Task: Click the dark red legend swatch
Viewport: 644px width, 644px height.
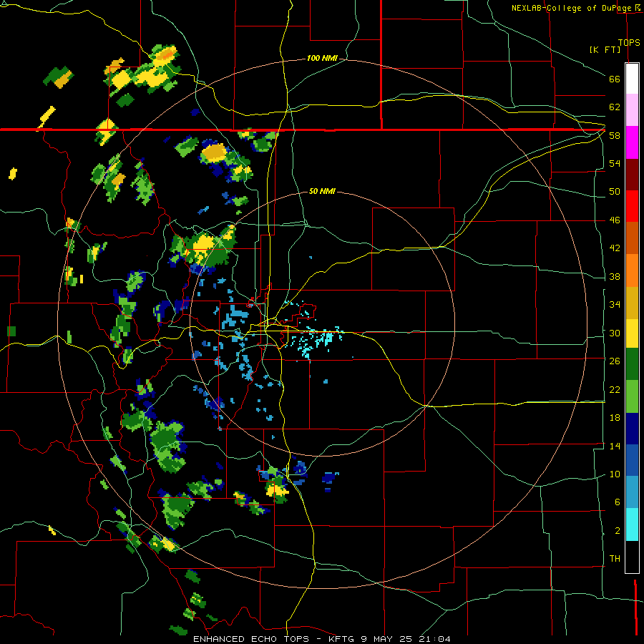Action: (632, 174)
